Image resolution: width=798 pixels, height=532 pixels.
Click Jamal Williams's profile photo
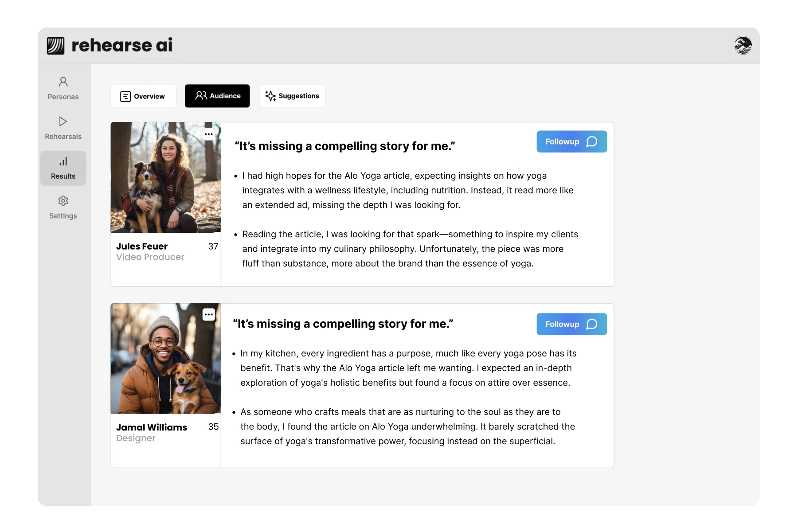(165, 359)
